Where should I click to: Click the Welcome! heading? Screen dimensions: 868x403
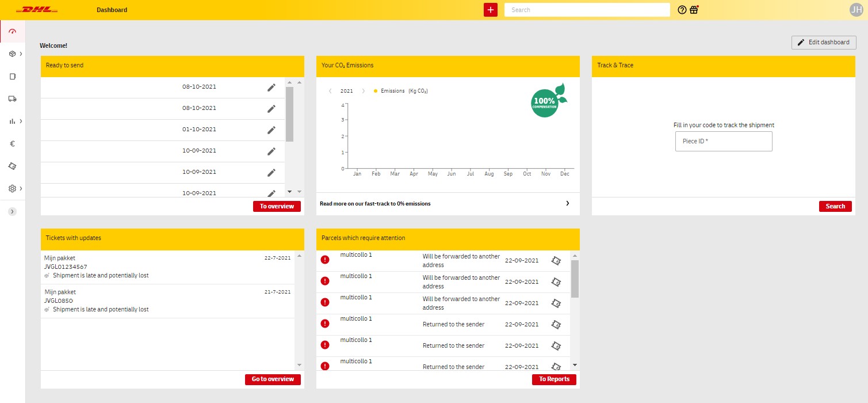click(53, 45)
